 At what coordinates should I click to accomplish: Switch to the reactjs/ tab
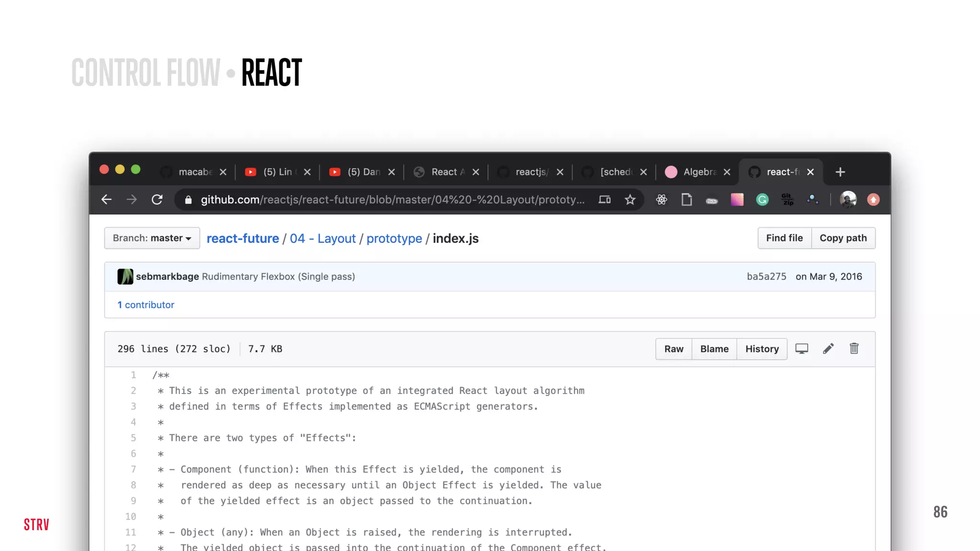coord(530,172)
